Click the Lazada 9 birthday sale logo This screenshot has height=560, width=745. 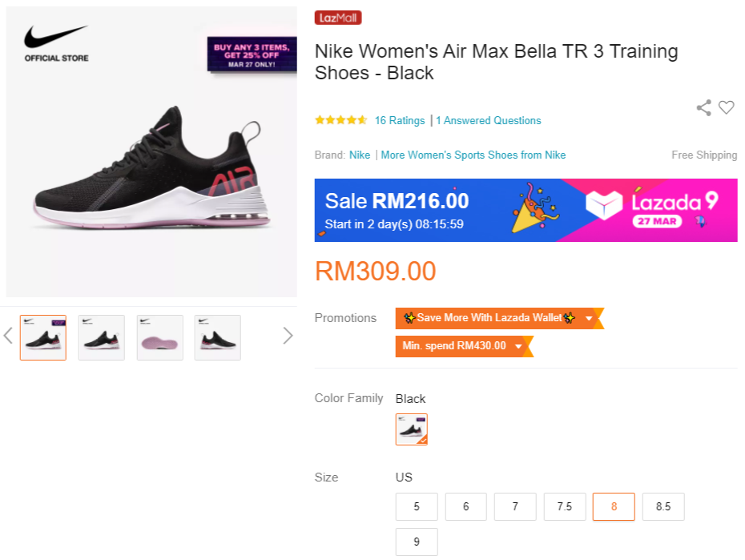click(651, 207)
